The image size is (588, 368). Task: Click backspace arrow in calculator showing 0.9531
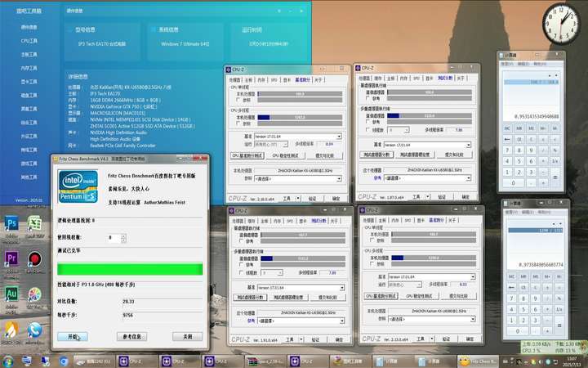[507, 139]
